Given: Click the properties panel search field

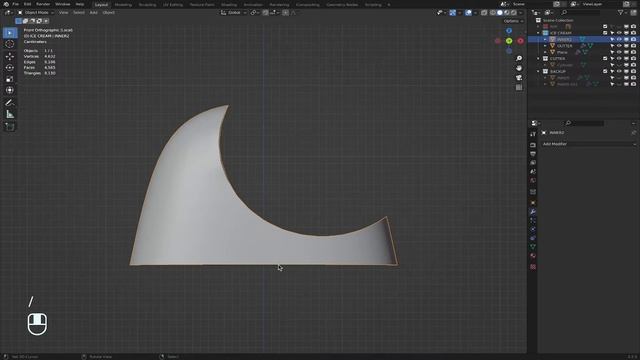Looking at the screenshot, I should (x=584, y=123).
